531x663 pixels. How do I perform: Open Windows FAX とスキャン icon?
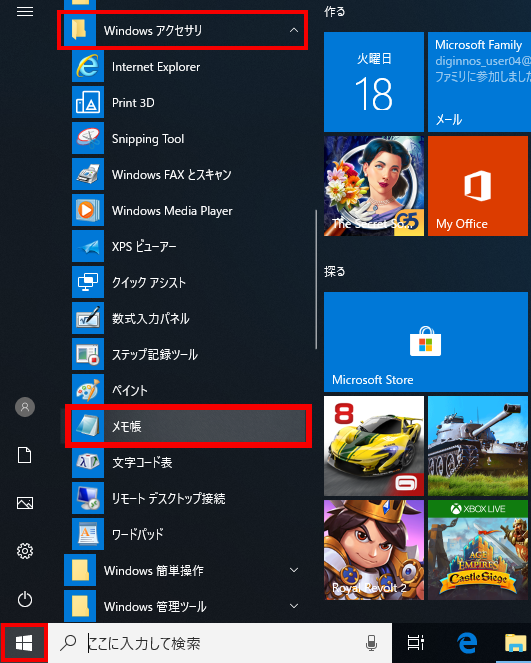[x=88, y=174]
